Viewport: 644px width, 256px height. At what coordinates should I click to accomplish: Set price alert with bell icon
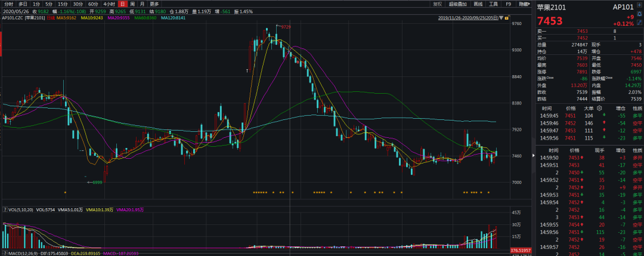click(x=639, y=14)
